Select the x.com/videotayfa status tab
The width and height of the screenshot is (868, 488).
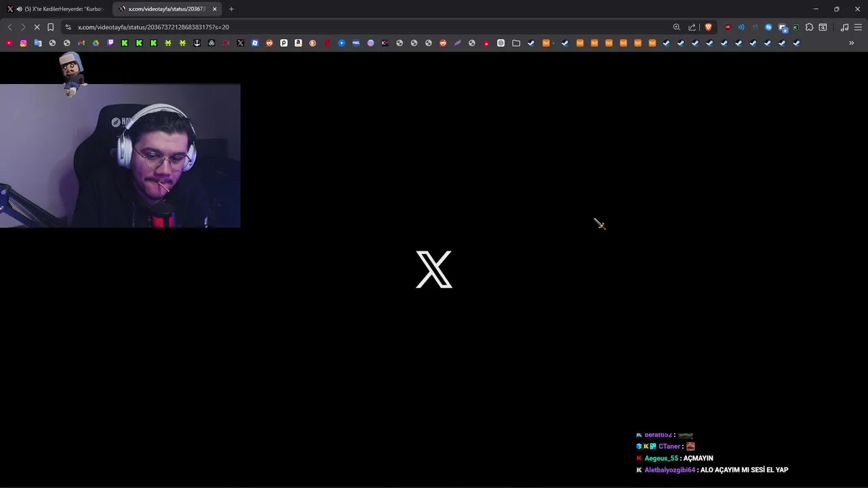167,9
